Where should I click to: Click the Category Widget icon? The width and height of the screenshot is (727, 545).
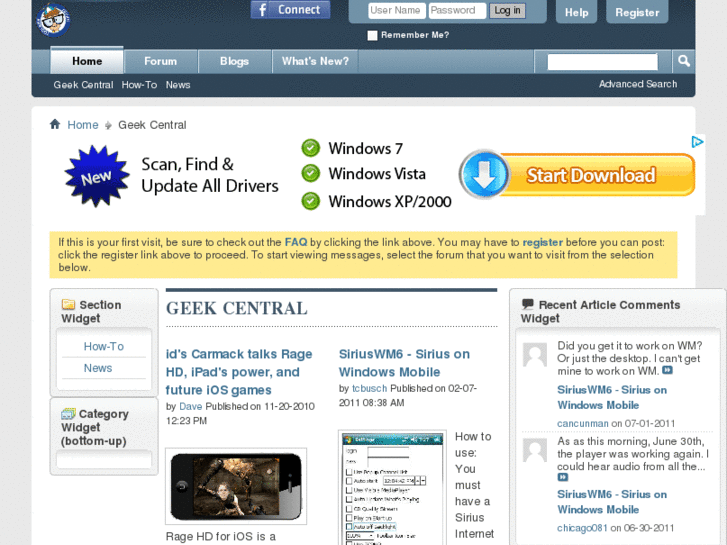pos(68,413)
